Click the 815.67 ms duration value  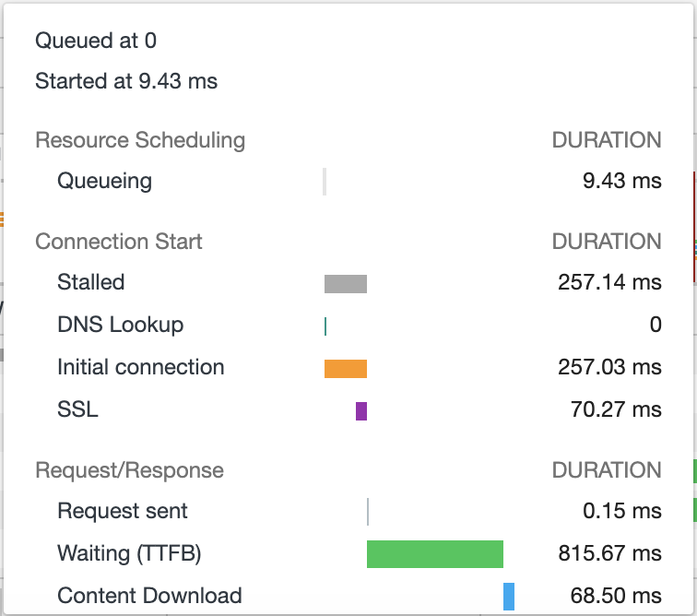[x=609, y=553]
